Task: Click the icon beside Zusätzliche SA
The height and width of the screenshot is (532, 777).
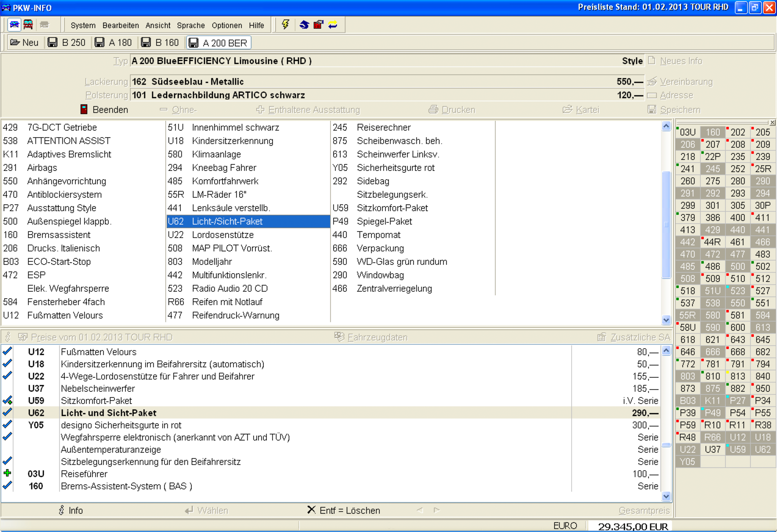Action: click(x=602, y=337)
